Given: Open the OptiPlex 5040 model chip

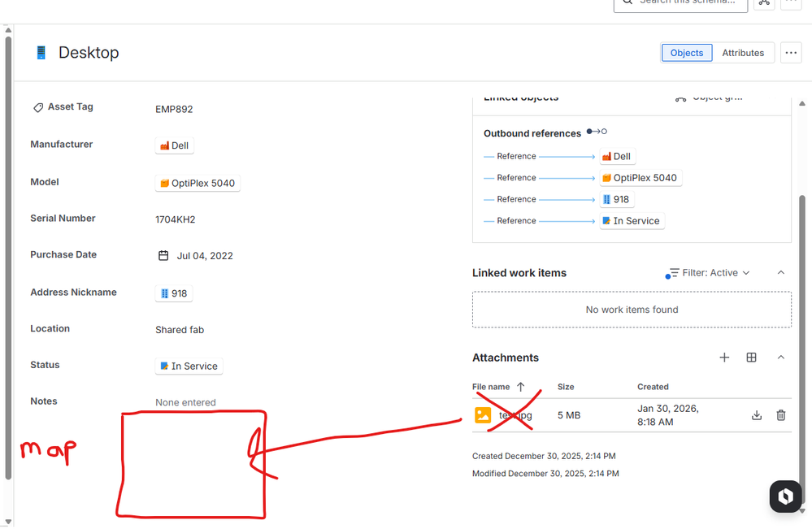Looking at the screenshot, I should click(198, 183).
